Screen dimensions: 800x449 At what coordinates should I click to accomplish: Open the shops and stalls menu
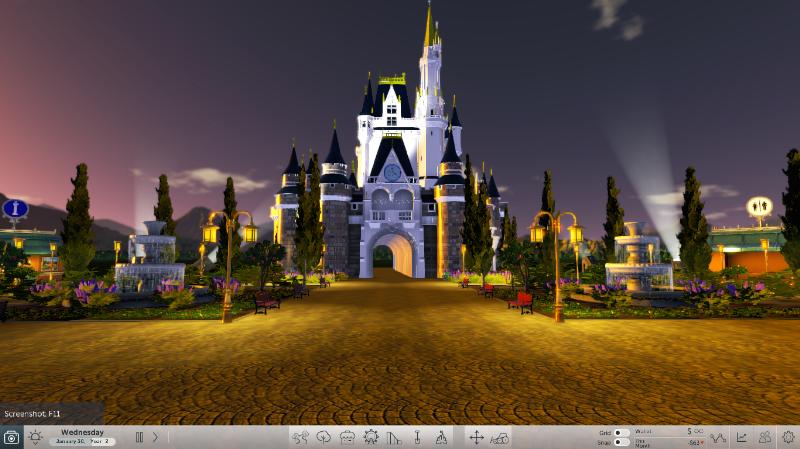pyautogui.click(x=347, y=437)
